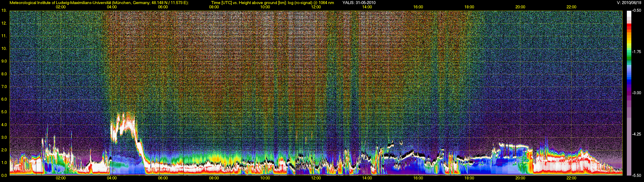Click the '04:00' label on the top time axis
The width and height of the screenshot is (644, 182).
112,7
